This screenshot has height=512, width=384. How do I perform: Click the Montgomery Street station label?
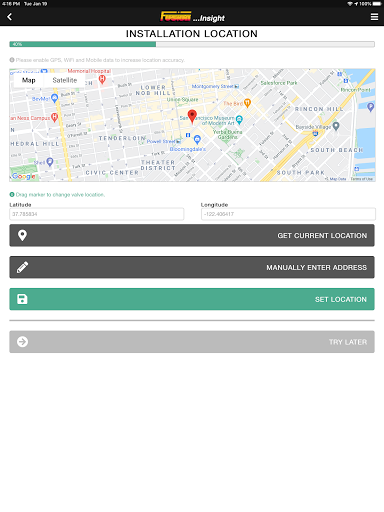(213, 86)
